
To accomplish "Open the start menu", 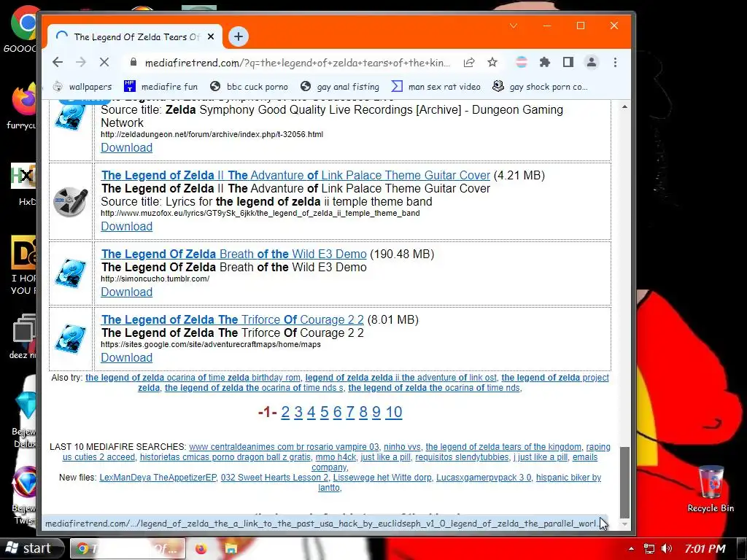I will click(32, 548).
